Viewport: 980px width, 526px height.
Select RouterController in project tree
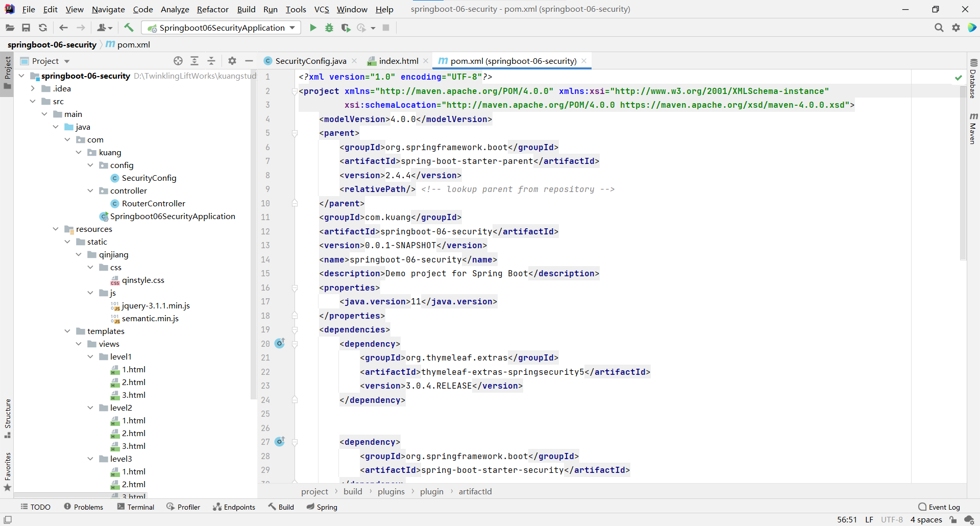154,203
